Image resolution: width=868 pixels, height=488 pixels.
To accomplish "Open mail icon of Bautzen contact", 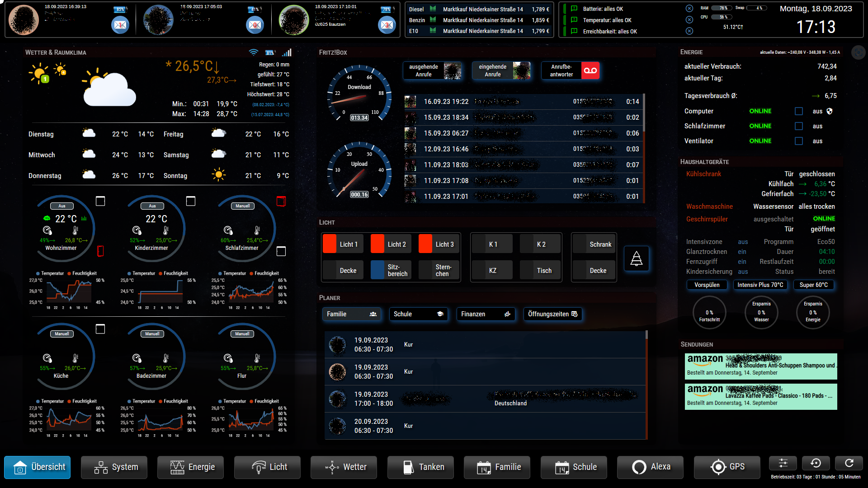I will click(387, 25).
